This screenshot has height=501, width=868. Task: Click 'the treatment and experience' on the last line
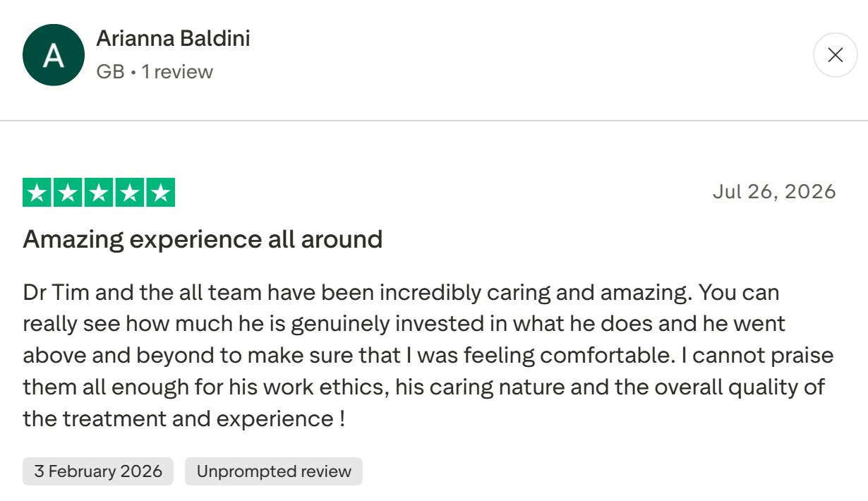(176, 419)
